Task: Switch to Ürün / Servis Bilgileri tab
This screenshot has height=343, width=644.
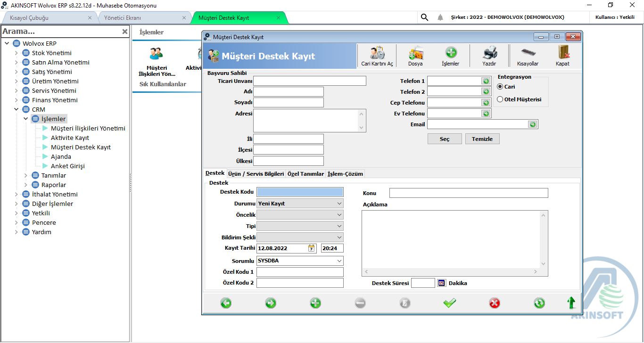Action: coord(256,174)
